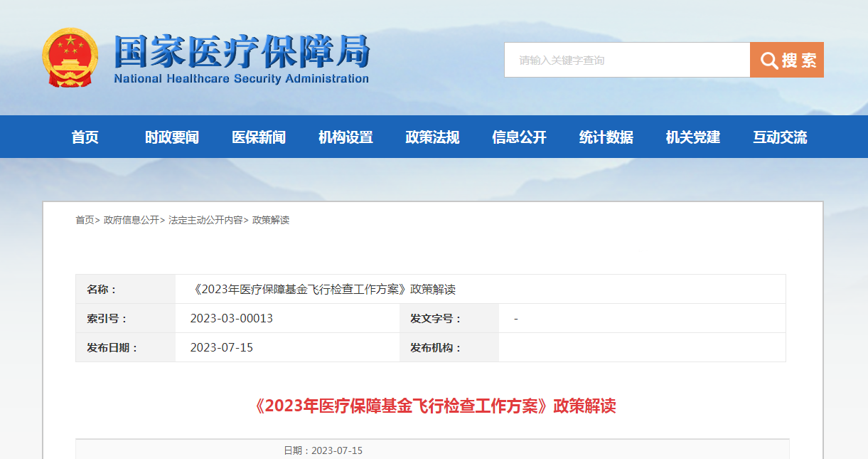
Task: Click the 索引号： label cell
Action: pos(126,318)
